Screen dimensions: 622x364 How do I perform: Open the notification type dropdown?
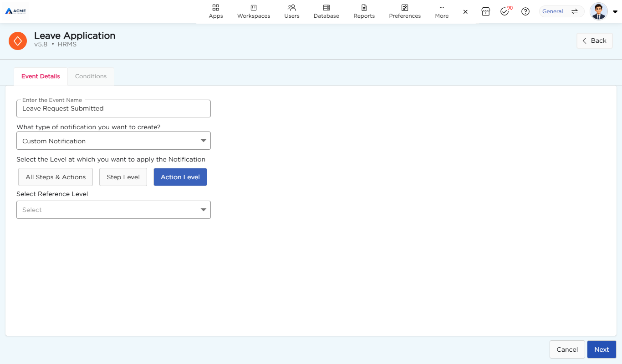(x=113, y=141)
